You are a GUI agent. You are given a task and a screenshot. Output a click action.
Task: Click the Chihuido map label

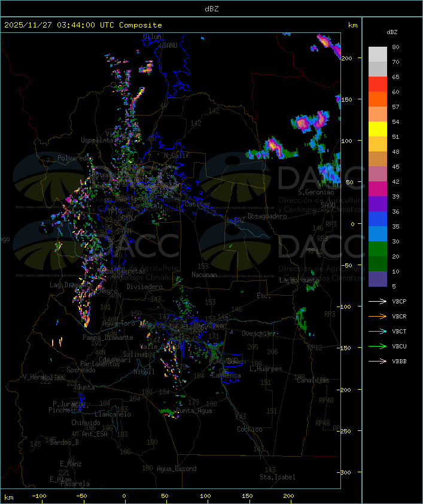pyautogui.click(x=86, y=423)
